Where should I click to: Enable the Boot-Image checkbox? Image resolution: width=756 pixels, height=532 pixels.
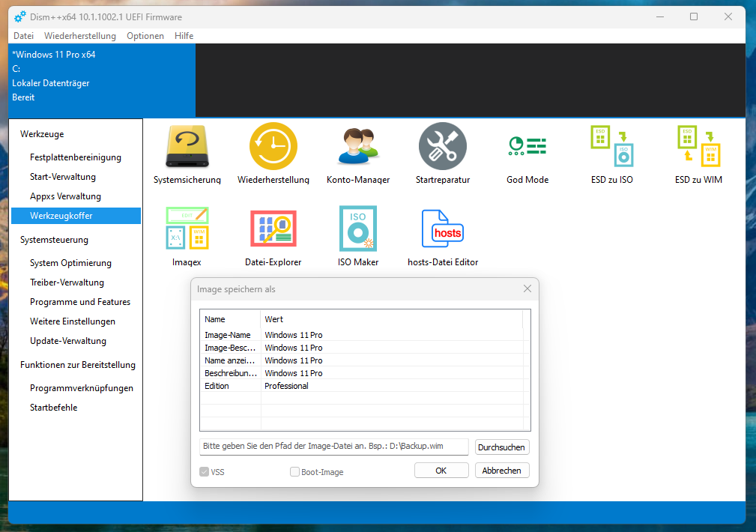point(294,472)
